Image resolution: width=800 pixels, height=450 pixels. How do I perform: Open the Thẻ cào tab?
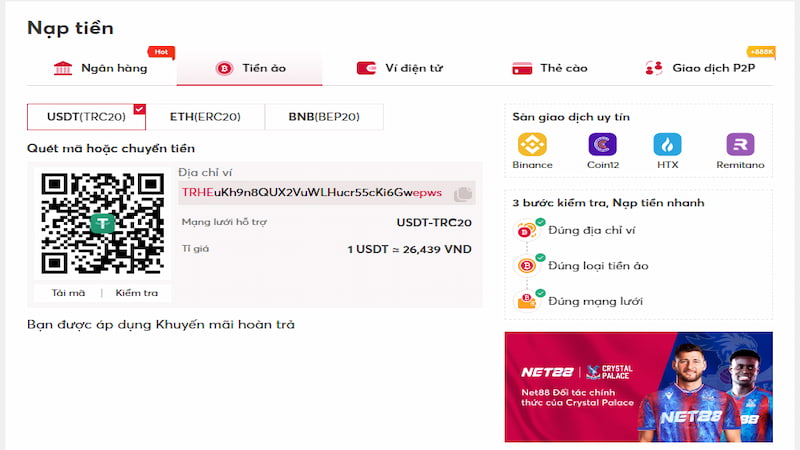coord(549,68)
